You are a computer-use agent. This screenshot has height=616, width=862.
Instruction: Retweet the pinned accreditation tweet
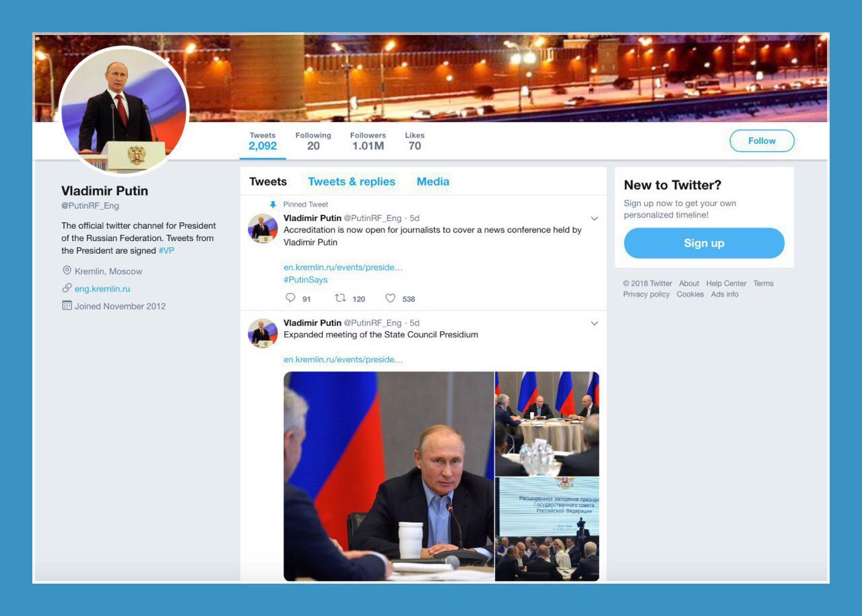(340, 298)
